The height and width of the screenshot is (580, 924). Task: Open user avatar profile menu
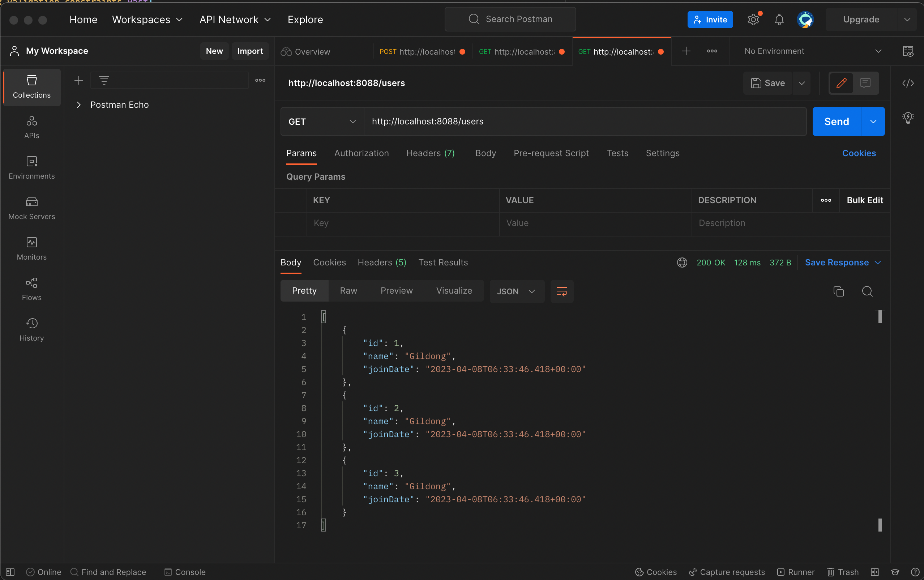[805, 19]
